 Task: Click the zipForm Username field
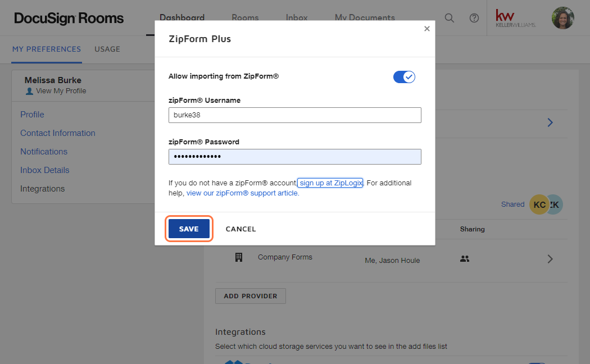coord(294,115)
